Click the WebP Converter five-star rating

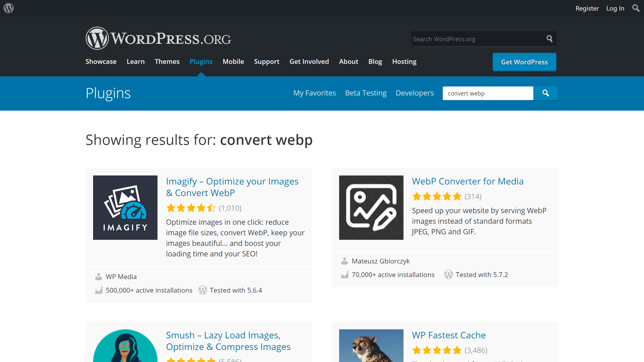437,196
